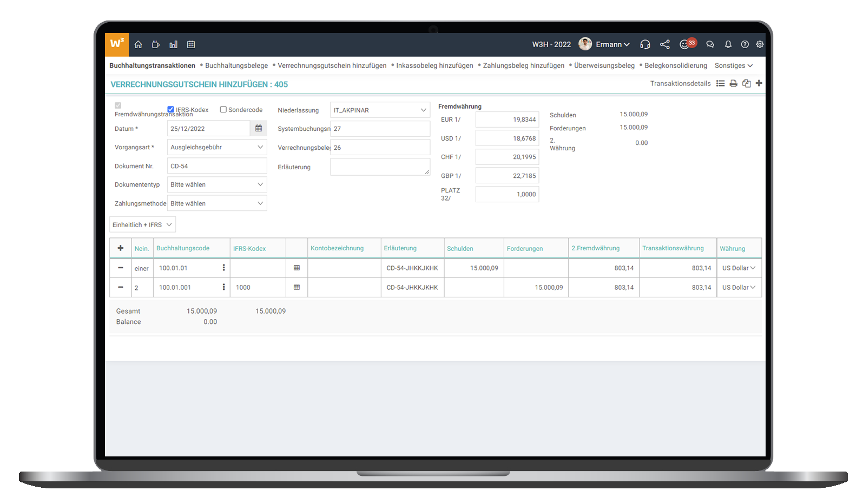Click the print icon
The height and width of the screenshot is (504, 863).
click(733, 83)
